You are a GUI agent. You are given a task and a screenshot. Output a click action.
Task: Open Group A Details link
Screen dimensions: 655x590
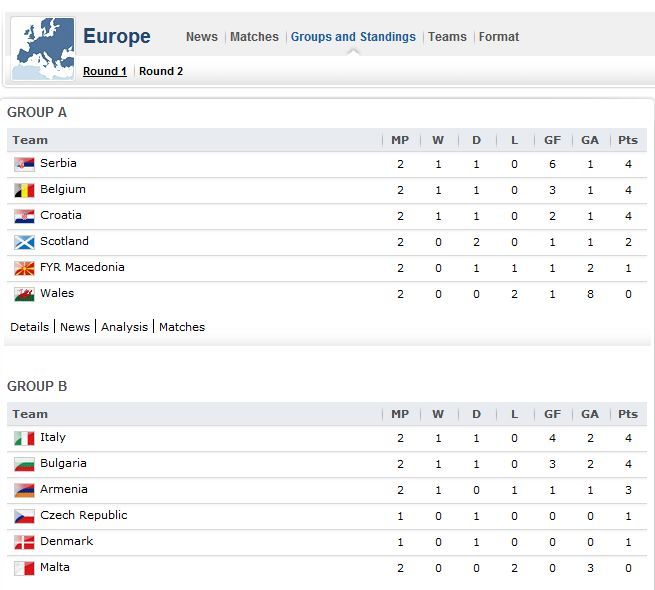[29, 327]
